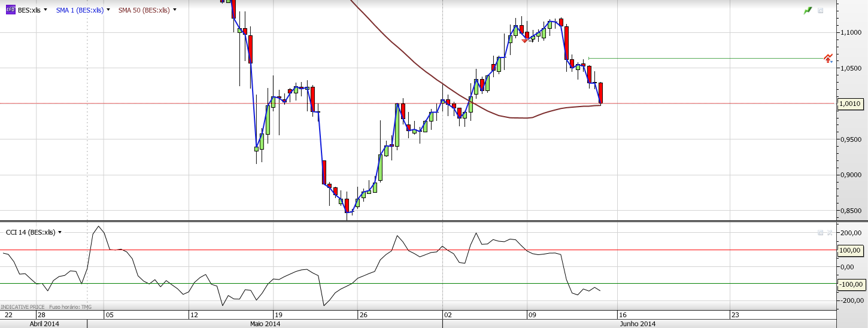Click the 1,1000 price axis label
Image resolution: width=868 pixels, height=328 pixels.
point(851,32)
